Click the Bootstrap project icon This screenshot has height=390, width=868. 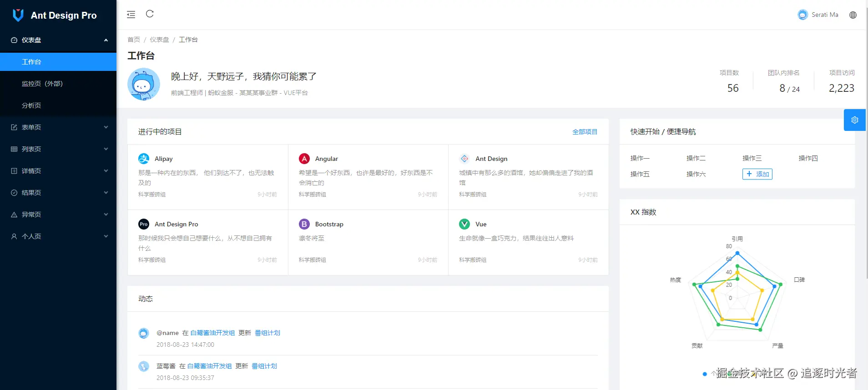coord(304,224)
